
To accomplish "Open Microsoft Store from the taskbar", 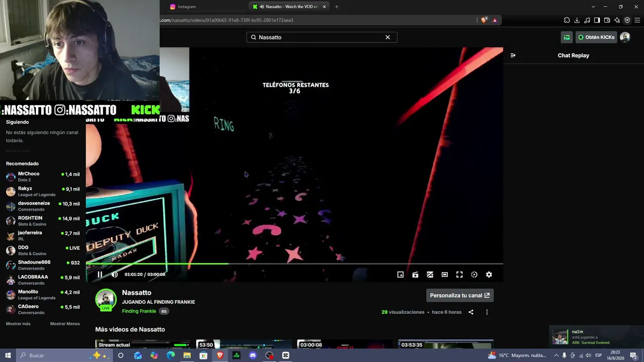I will (x=203, y=355).
